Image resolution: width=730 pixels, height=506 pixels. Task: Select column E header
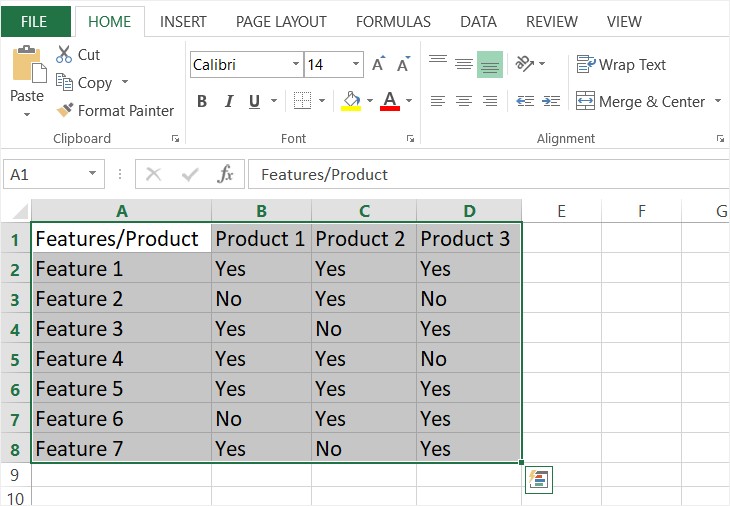(x=561, y=211)
